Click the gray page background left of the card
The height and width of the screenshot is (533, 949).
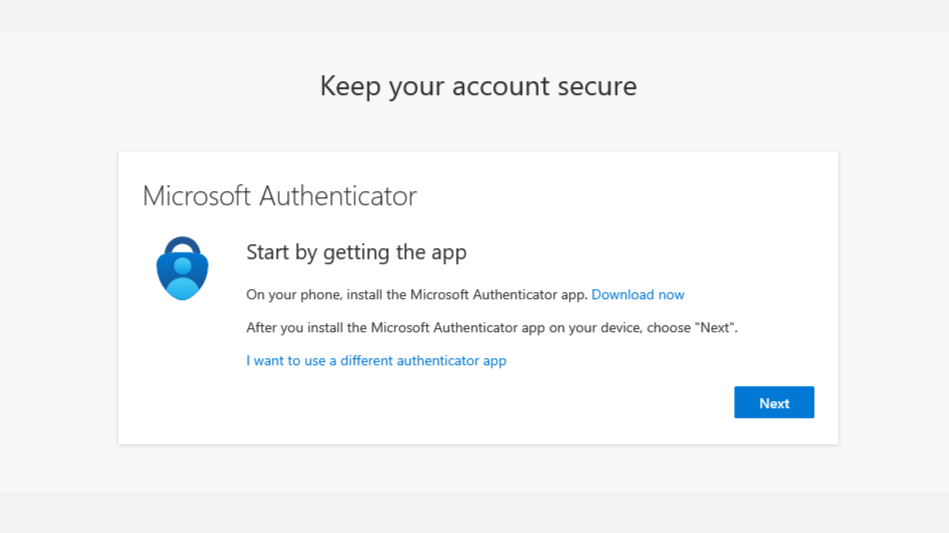click(59, 296)
